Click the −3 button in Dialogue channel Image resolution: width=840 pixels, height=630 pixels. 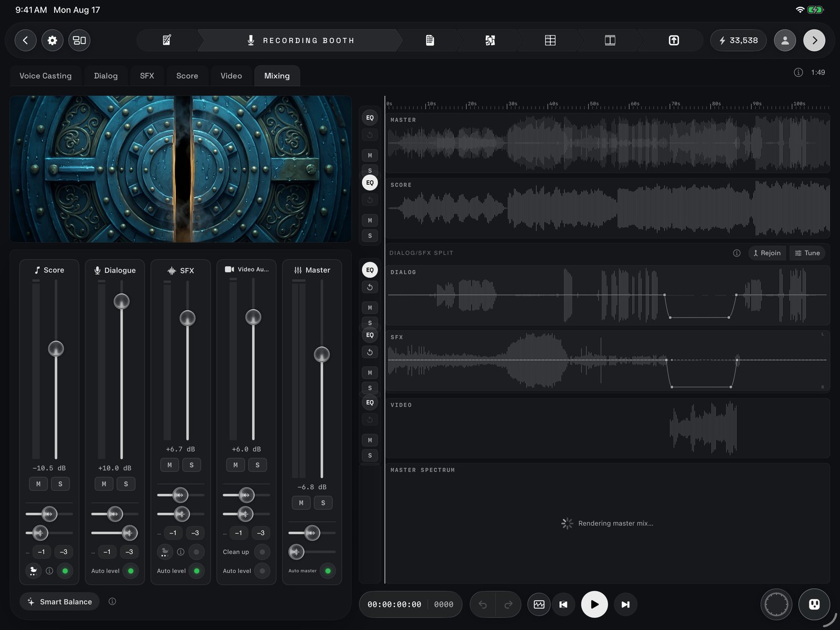(x=129, y=552)
